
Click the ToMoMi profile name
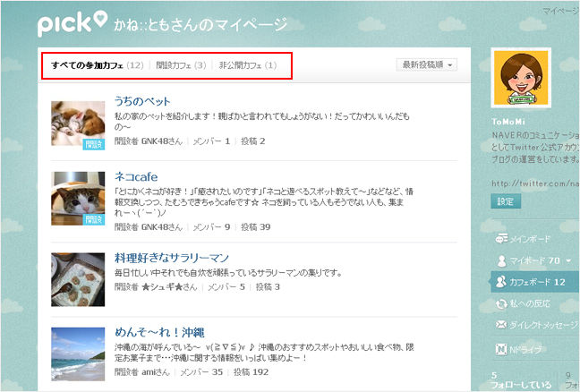point(508,122)
